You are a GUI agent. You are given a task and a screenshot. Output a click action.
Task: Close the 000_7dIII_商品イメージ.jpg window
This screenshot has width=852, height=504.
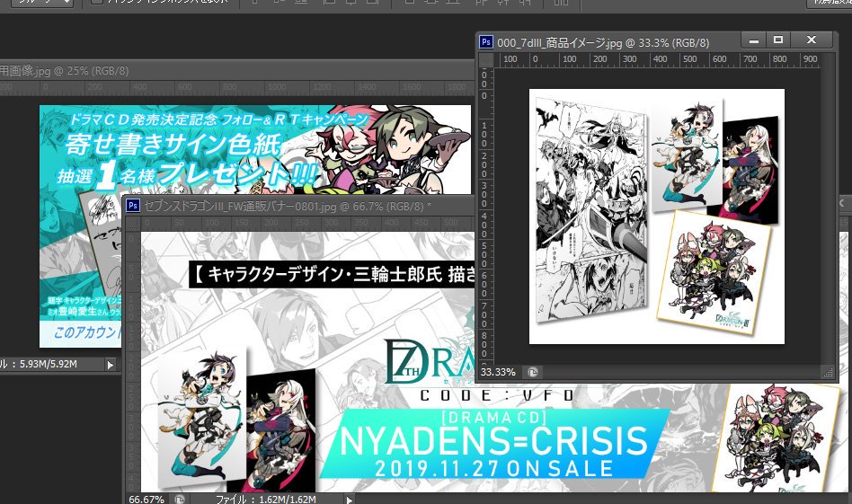pos(812,40)
